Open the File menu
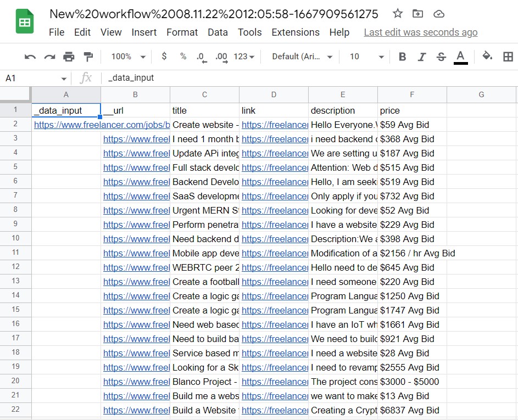 [x=57, y=32]
